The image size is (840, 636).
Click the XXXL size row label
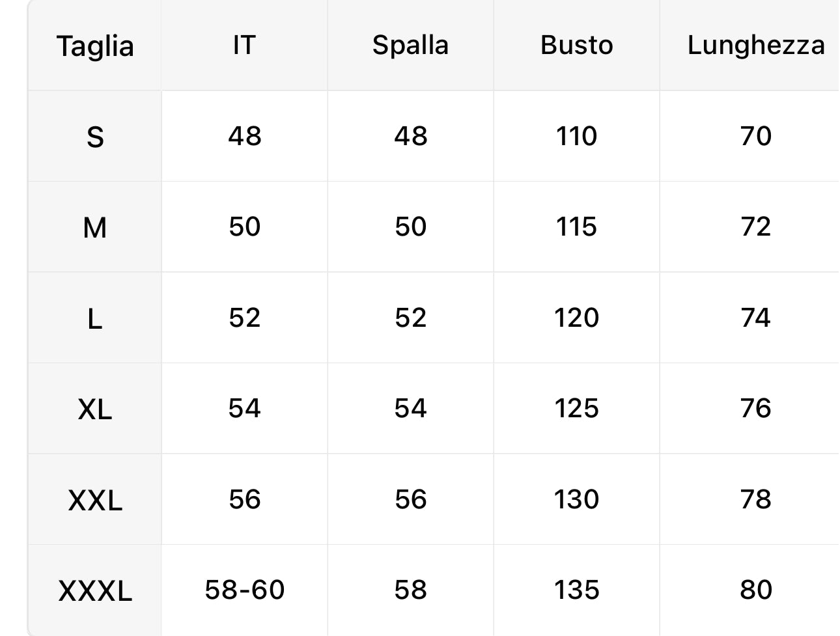click(95, 591)
